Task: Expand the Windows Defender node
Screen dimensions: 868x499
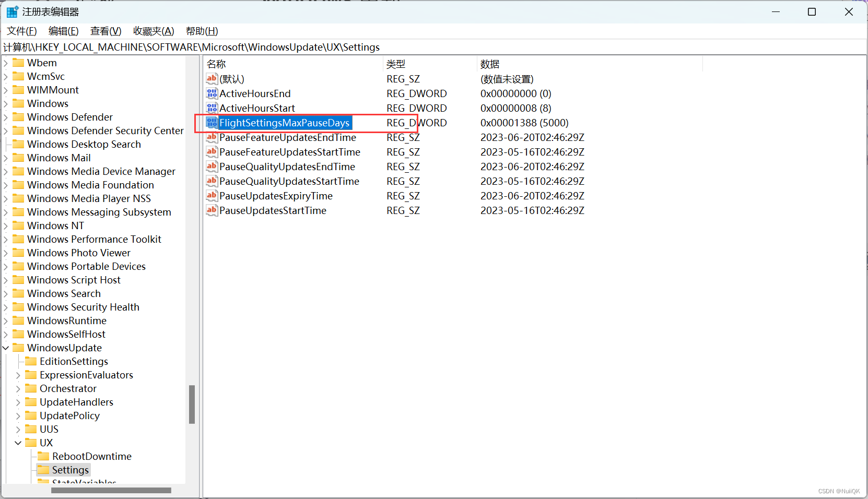Action: [6, 117]
